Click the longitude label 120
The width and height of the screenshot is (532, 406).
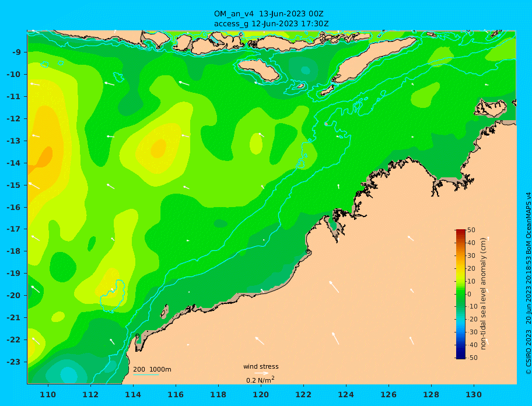tap(261, 395)
